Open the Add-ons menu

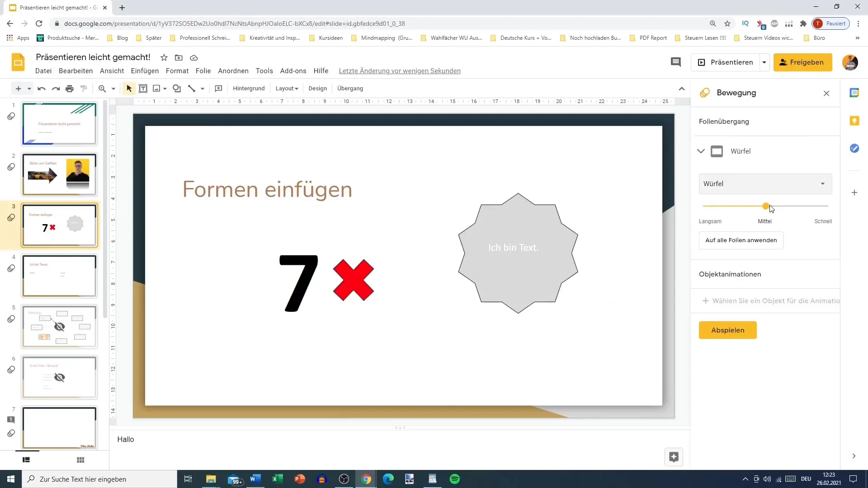[x=293, y=71]
